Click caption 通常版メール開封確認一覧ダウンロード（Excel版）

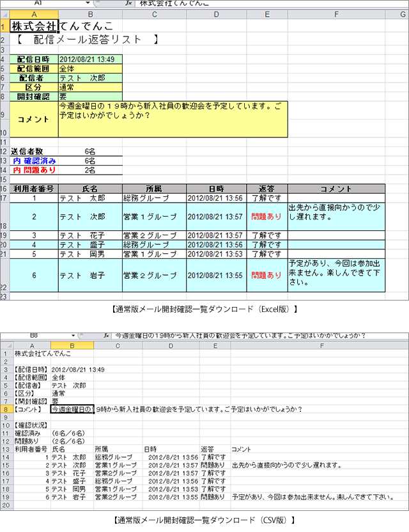[205, 309]
